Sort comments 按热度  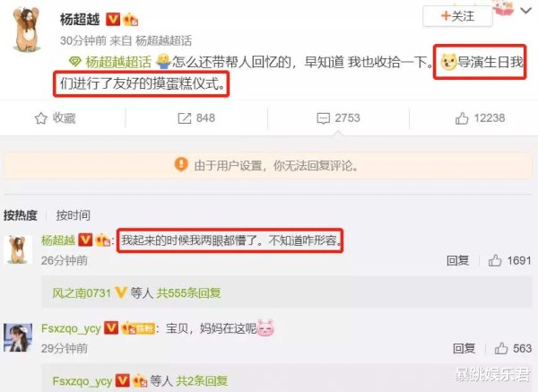(x=21, y=215)
